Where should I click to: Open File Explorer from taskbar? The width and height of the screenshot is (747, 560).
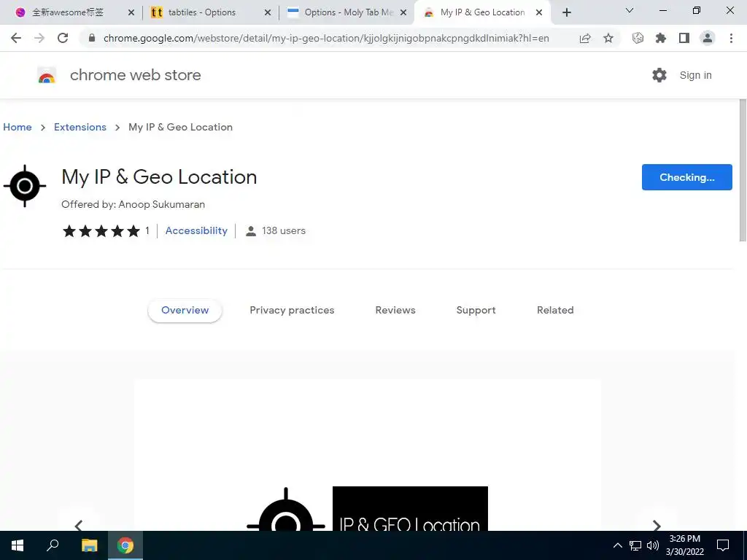pyautogui.click(x=89, y=545)
